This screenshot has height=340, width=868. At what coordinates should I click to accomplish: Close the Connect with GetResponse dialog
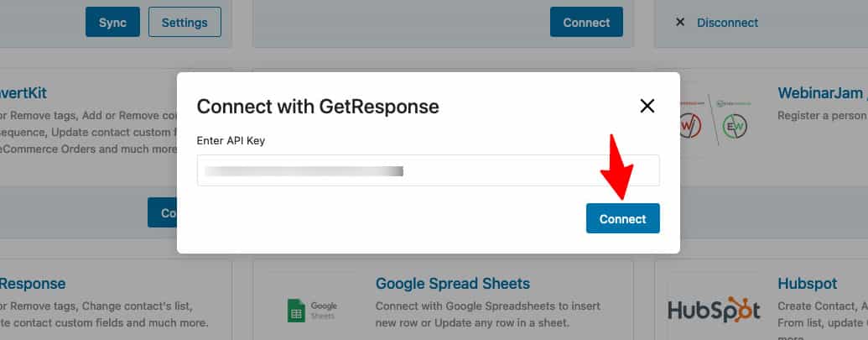[647, 107]
